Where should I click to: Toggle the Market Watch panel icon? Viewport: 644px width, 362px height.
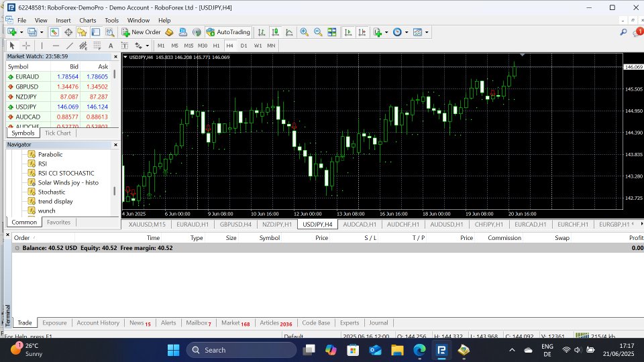[x=54, y=32]
